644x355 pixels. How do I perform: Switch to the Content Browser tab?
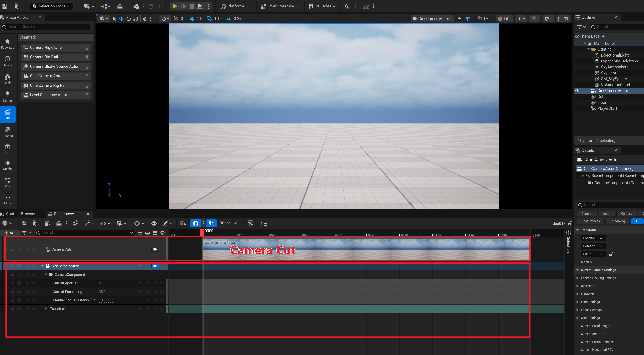21,214
